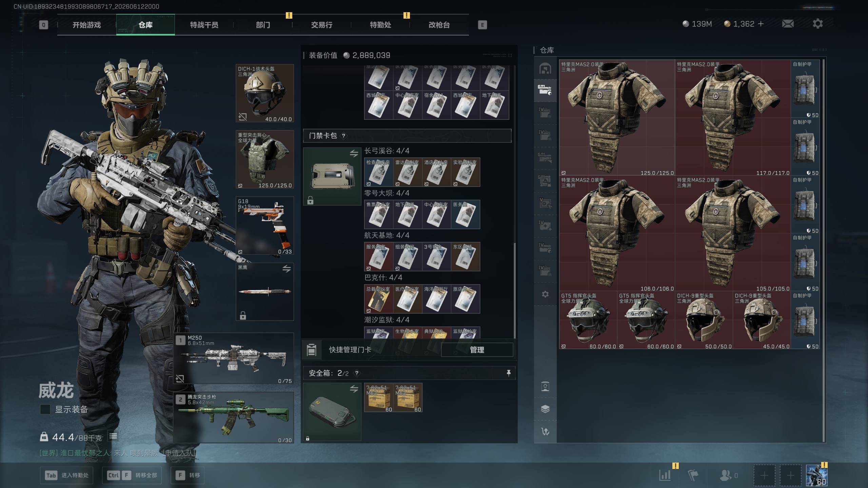Open the warehouse overview icon atop sidebar

545,68
